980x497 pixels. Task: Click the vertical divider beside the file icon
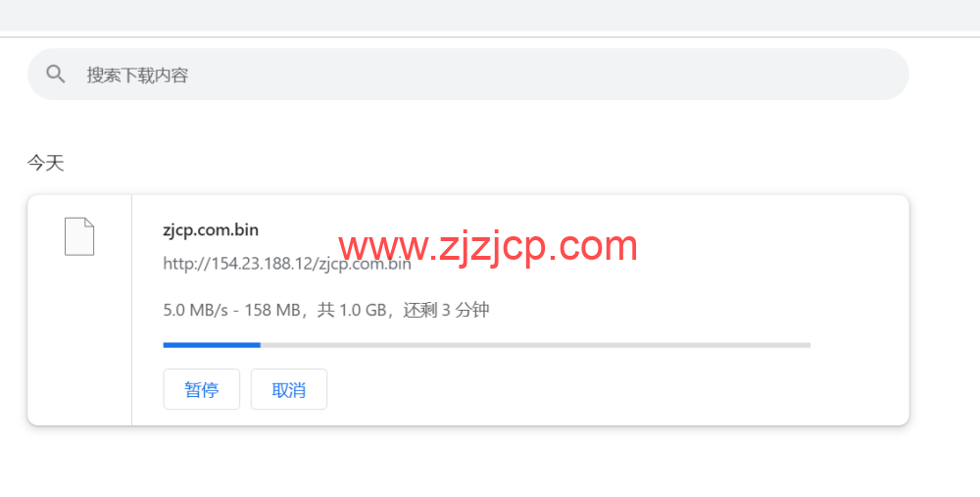132,310
